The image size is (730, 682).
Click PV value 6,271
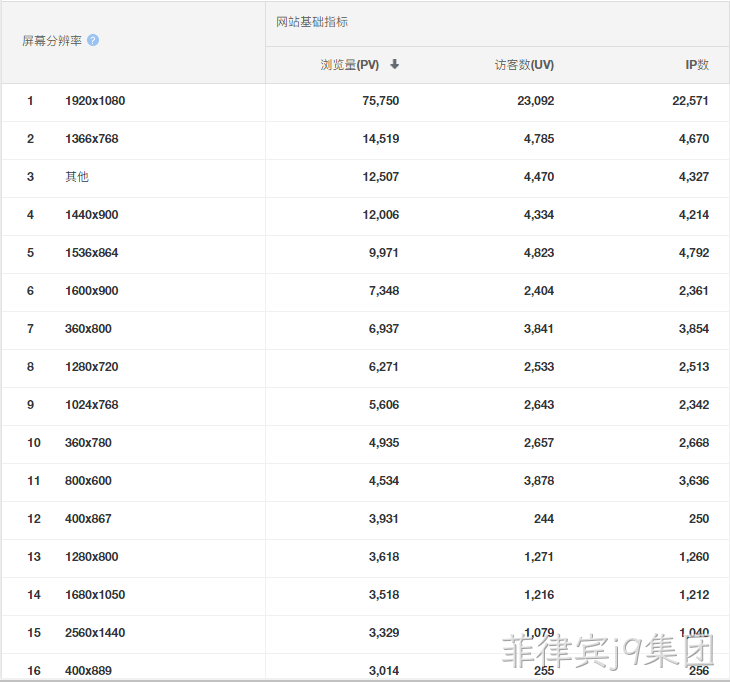coord(384,367)
